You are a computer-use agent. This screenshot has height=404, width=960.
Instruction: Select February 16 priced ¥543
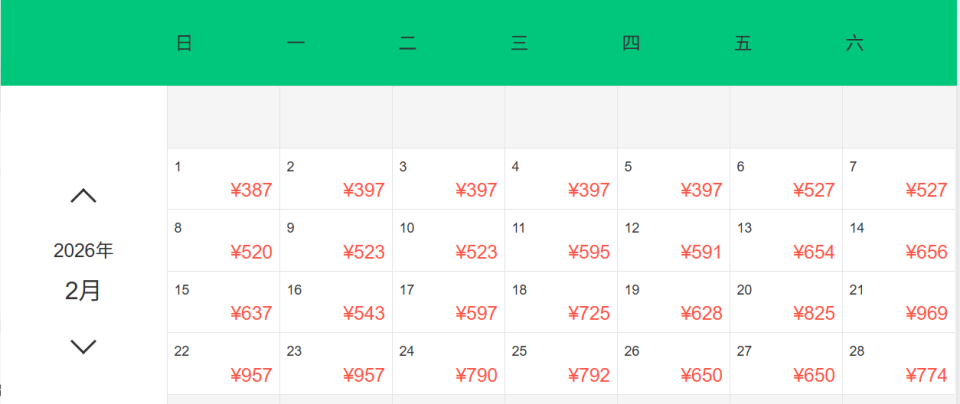336,302
